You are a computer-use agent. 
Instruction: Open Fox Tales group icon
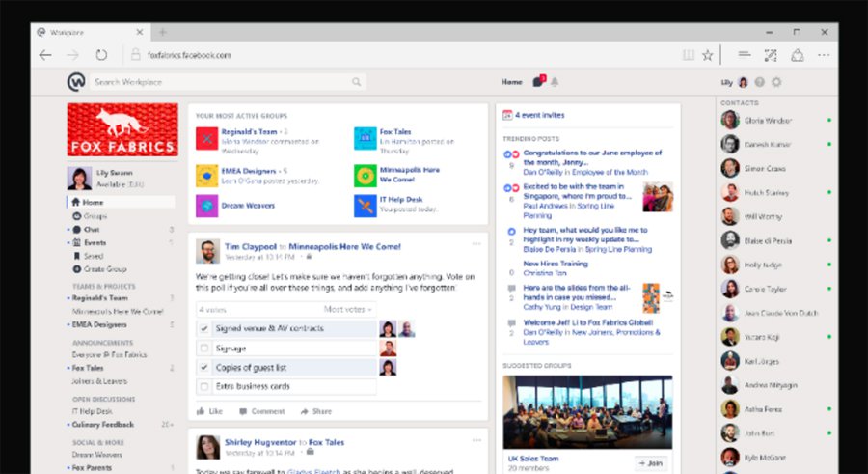pyautogui.click(x=366, y=139)
